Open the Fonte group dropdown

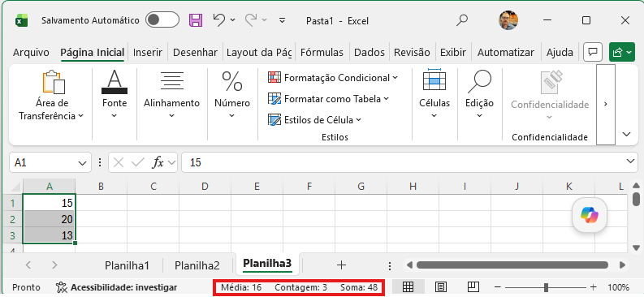point(115,94)
